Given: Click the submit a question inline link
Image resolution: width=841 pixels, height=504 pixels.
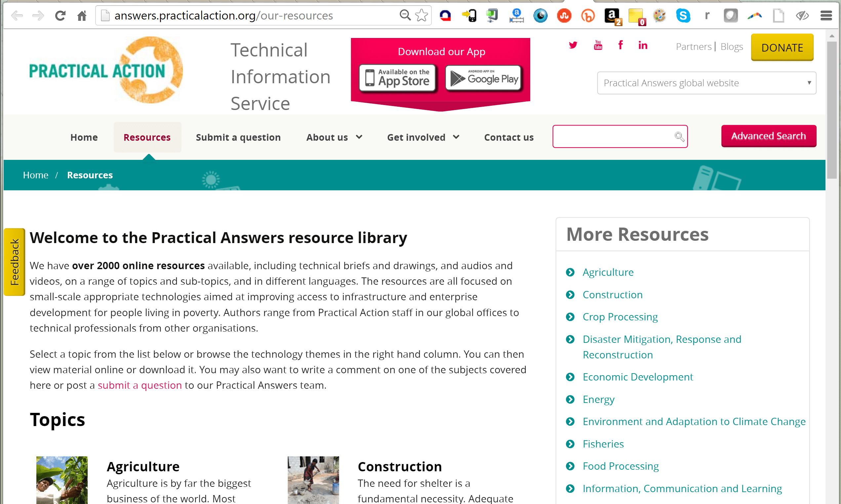Looking at the screenshot, I should point(140,385).
